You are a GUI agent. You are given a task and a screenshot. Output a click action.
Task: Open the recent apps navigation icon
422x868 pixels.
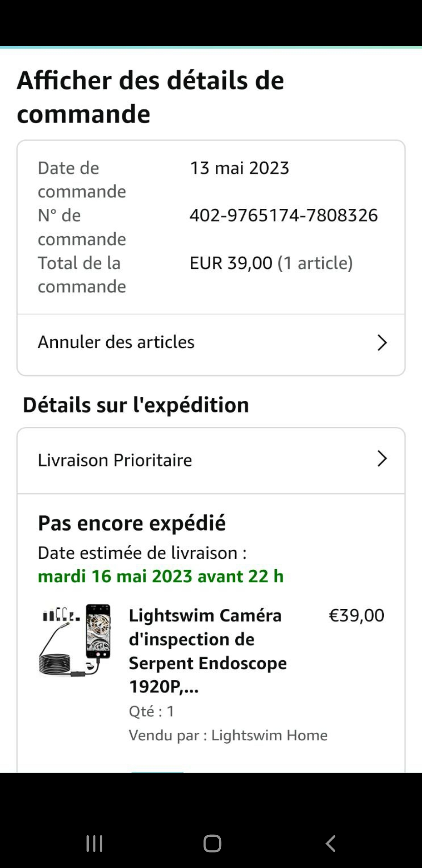point(94,843)
